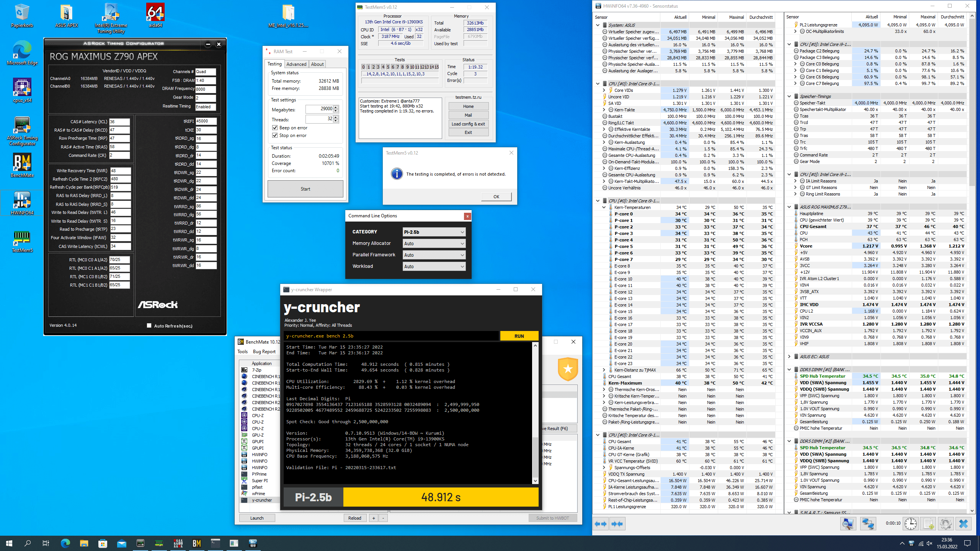Show hidden tray icons chevron
Image resolution: width=980 pixels, height=551 pixels.
[902, 543]
